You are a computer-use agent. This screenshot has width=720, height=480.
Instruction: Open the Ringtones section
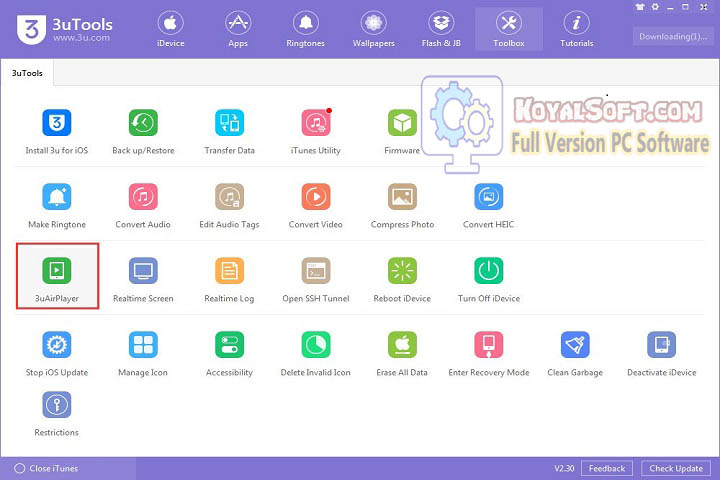tap(305, 29)
